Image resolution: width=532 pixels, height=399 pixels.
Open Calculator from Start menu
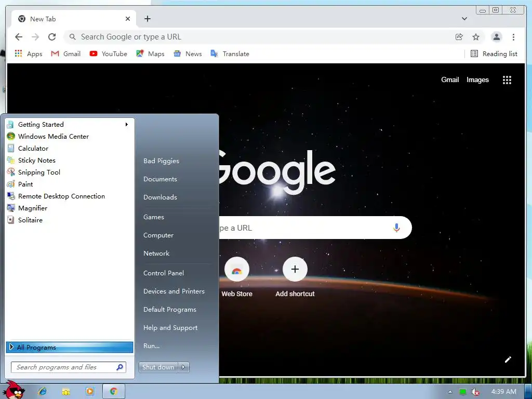tap(69, 148)
